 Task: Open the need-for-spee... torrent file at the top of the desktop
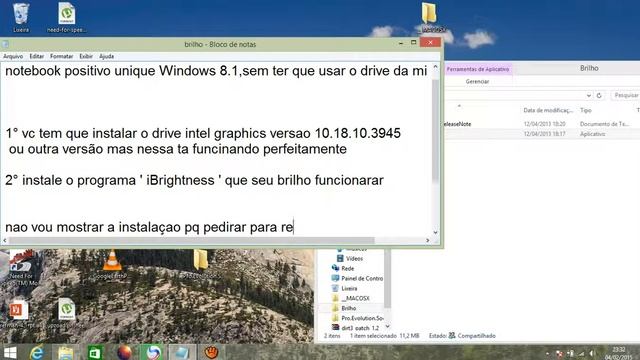(66, 17)
